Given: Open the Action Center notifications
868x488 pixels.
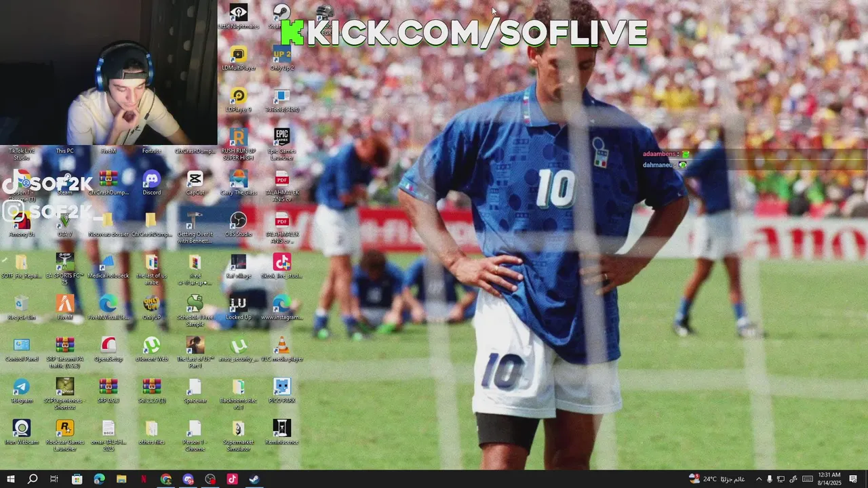Looking at the screenshot, I should click(x=853, y=479).
